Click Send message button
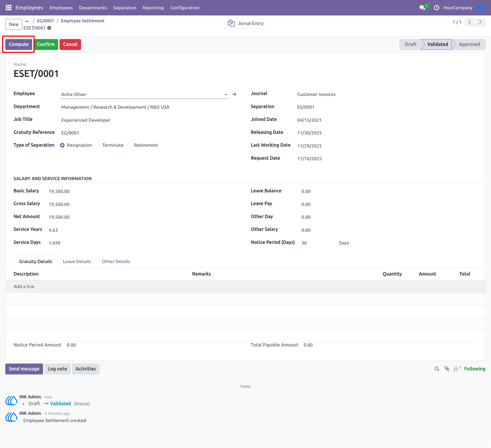This screenshot has height=448, width=491. coord(24,369)
